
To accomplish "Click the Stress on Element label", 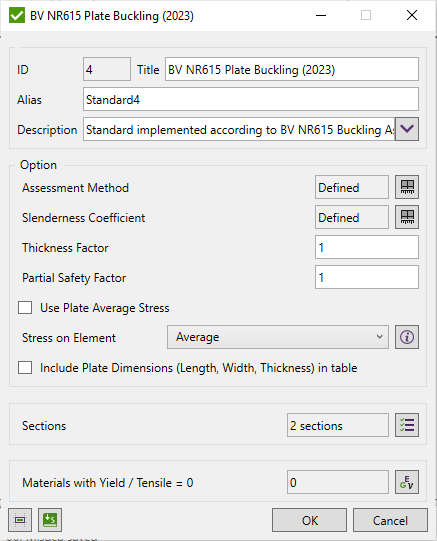I will 69,337.
